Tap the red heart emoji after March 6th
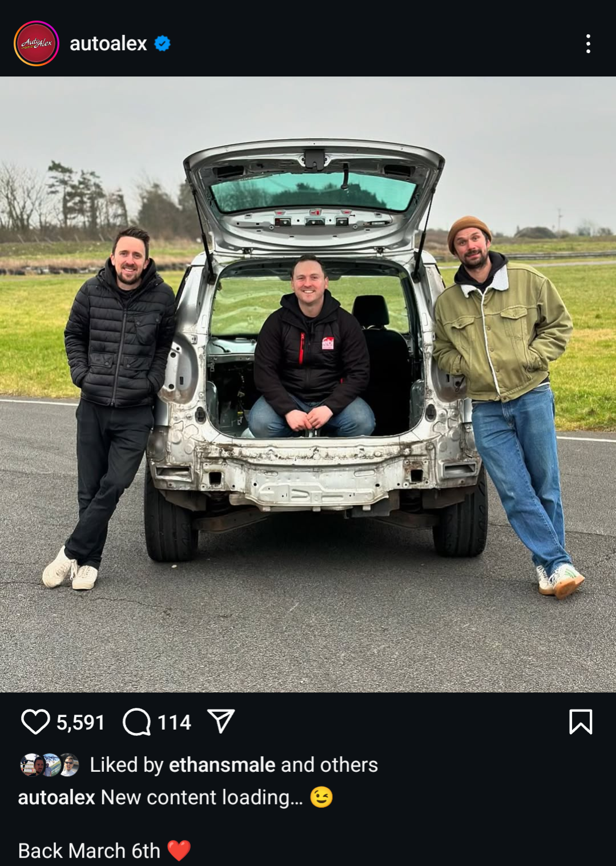Viewport: 616px width, 866px height. (179, 851)
